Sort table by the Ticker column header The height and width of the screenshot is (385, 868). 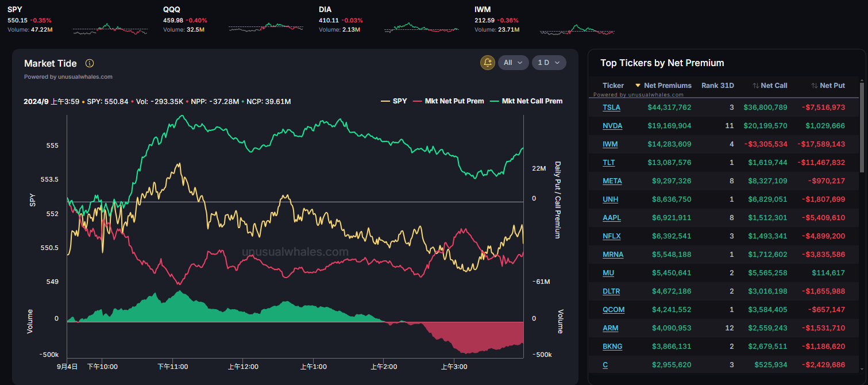tap(613, 86)
